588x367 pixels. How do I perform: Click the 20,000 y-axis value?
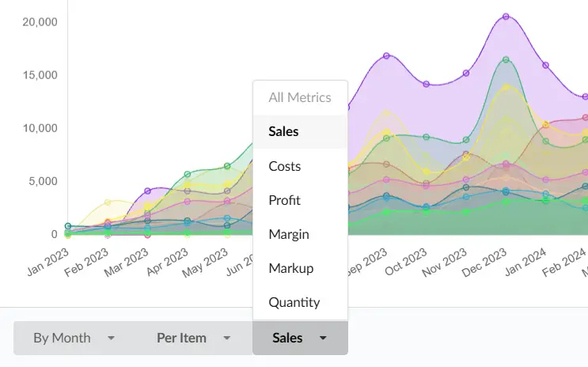tap(40, 22)
